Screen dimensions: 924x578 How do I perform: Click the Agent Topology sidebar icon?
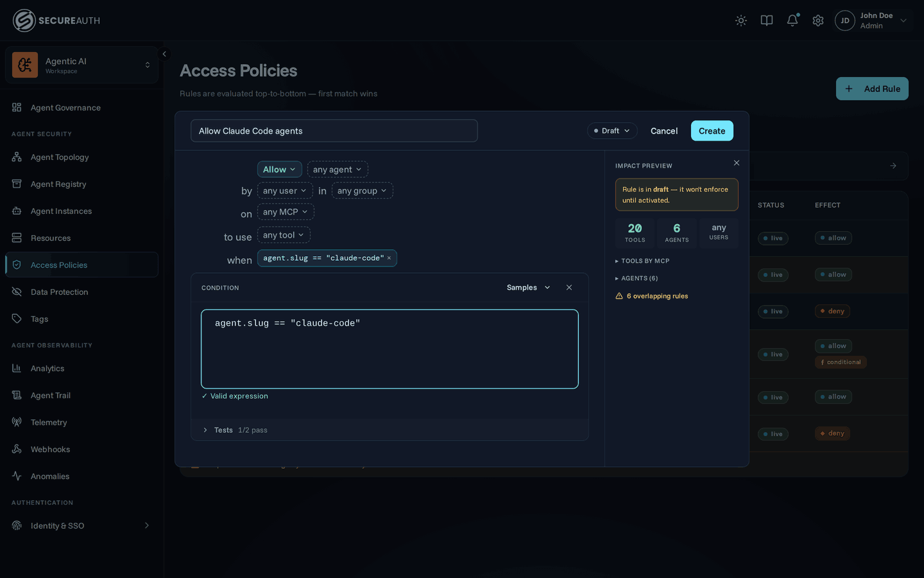tap(17, 157)
